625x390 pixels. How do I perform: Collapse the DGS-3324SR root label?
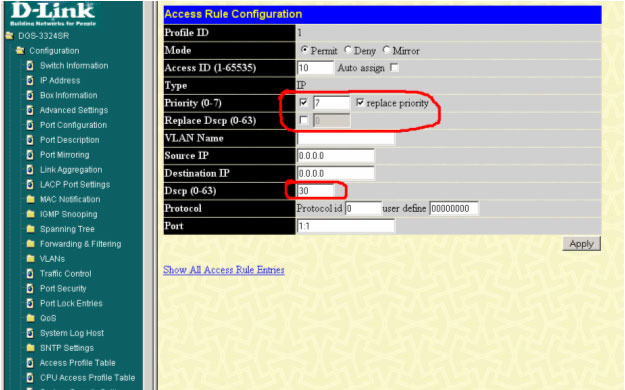point(43,36)
